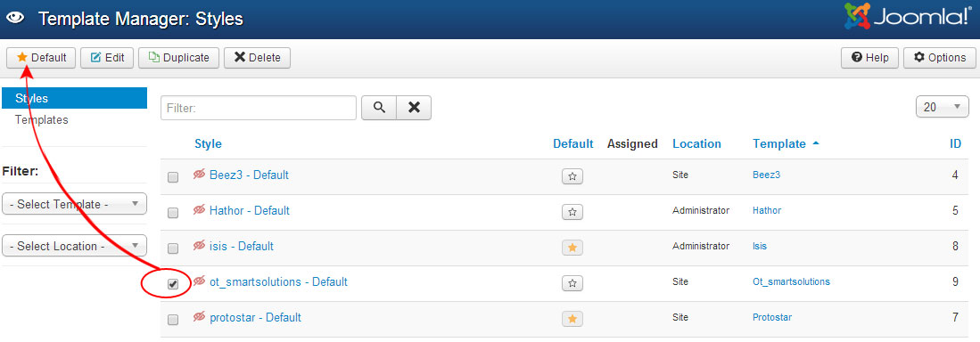980x342 pixels.
Task: Toggle the default star for Beez3
Action: point(572,176)
